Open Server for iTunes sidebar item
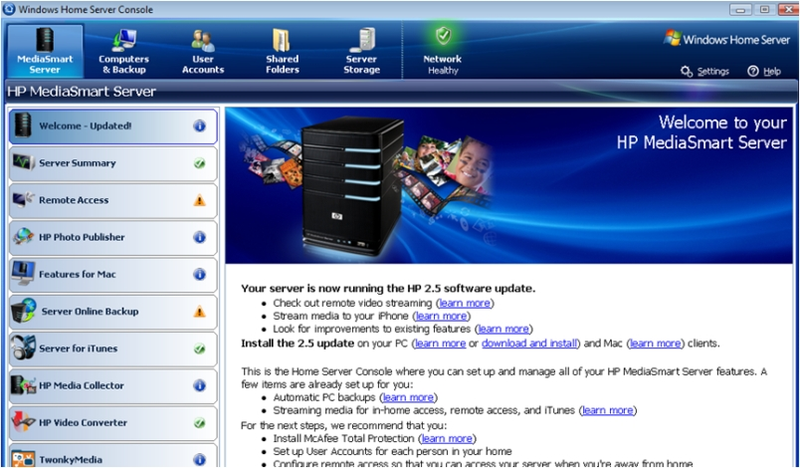The height and width of the screenshot is (468, 800). (x=113, y=349)
